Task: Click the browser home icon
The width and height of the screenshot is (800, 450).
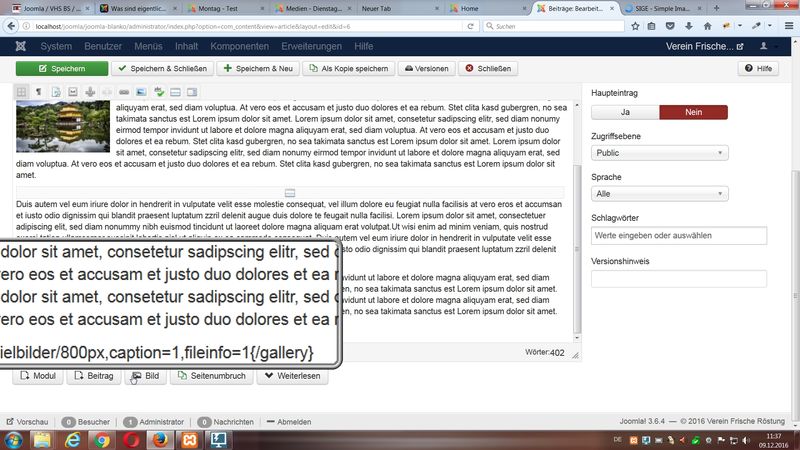Action: point(707,26)
